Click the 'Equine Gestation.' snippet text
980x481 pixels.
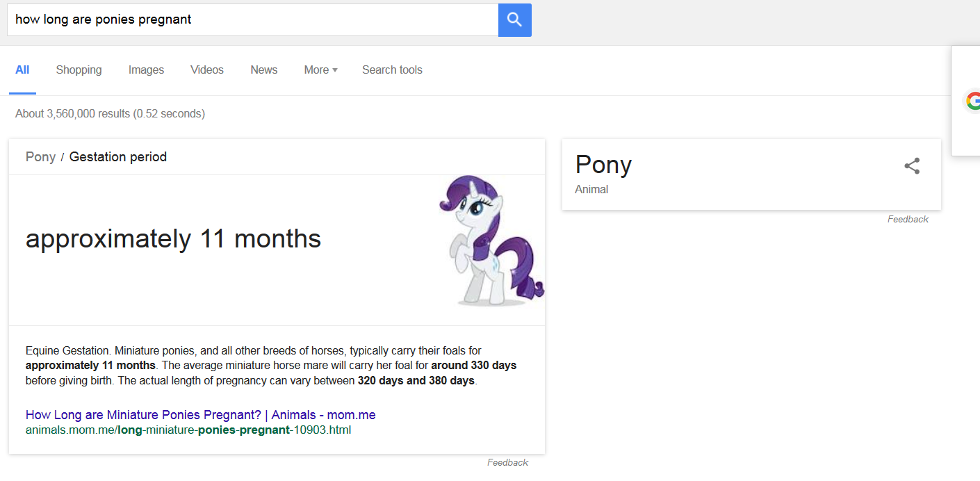[x=68, y=350]
